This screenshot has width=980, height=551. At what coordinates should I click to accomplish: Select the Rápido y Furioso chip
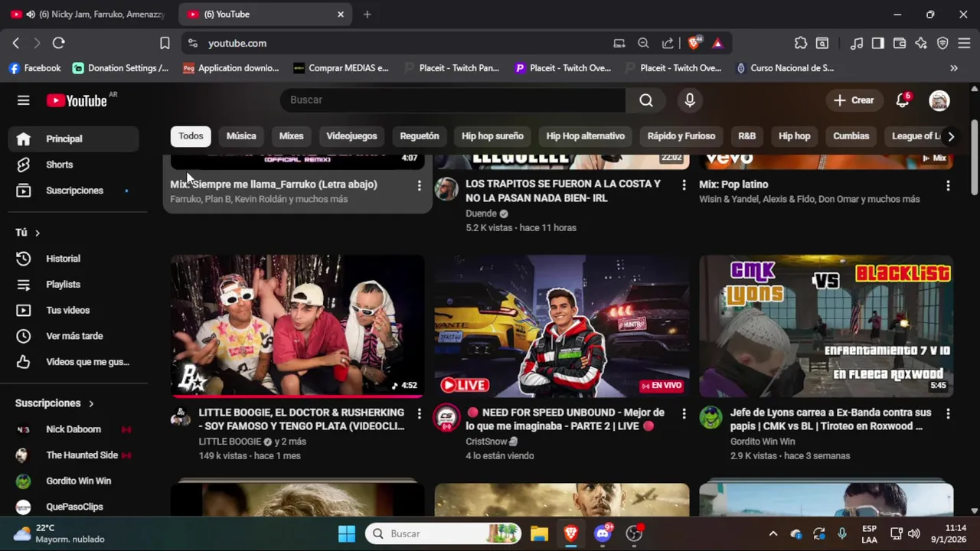(x=681, y=136)
